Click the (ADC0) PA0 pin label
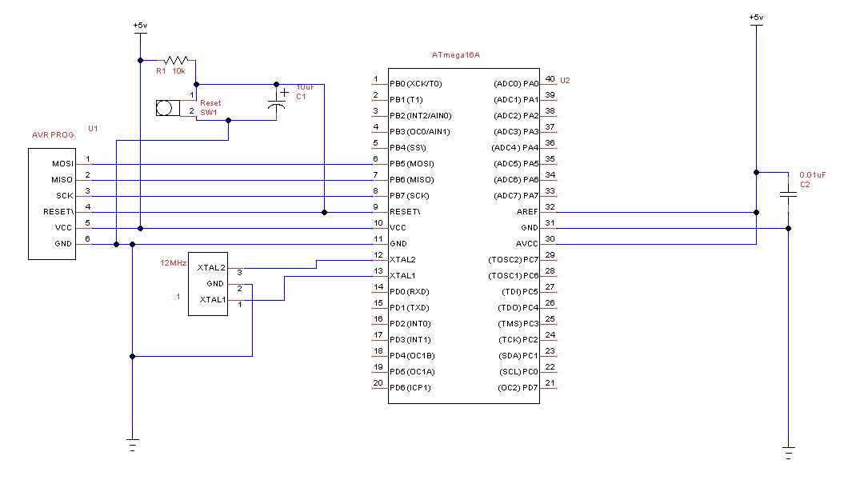The height and width of the screenshot is (504, 848). tap(516, 84)
